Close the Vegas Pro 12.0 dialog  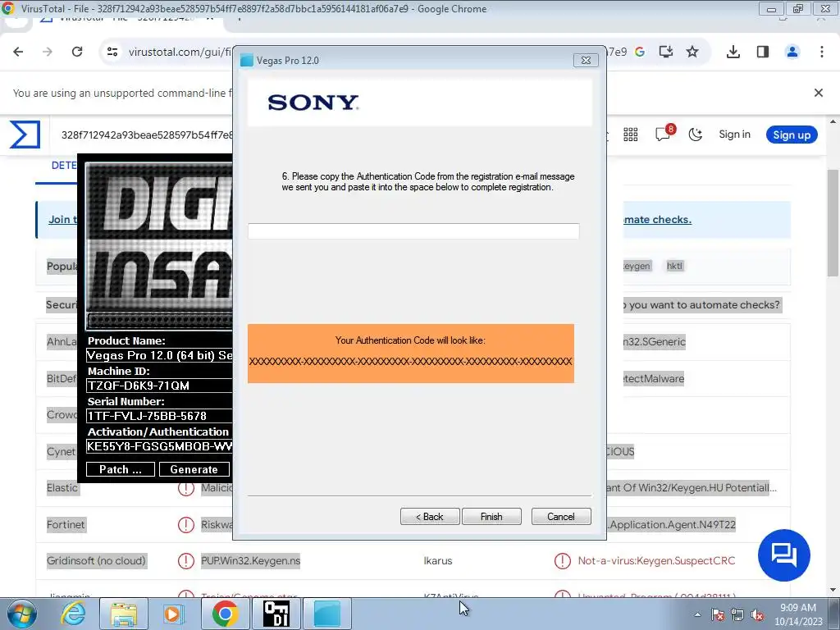[586, 61]
